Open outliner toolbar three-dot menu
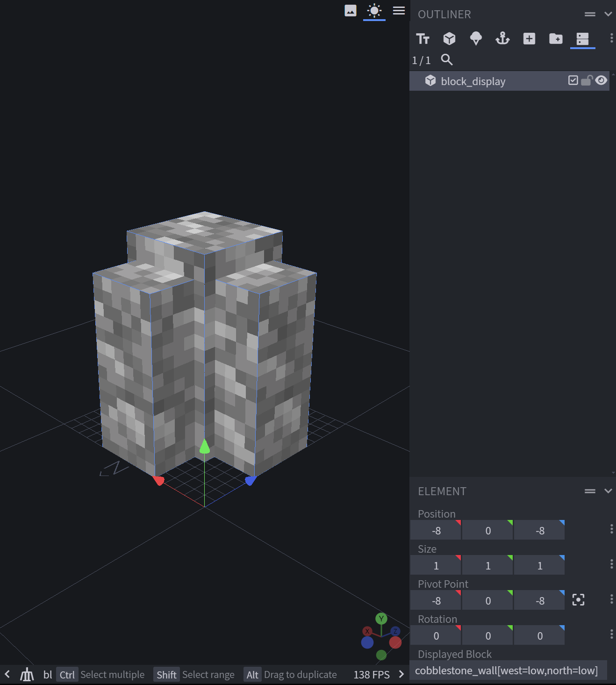The width and height of the screenshot is (616, 685). pyautogui.click(x=611, y=38)
